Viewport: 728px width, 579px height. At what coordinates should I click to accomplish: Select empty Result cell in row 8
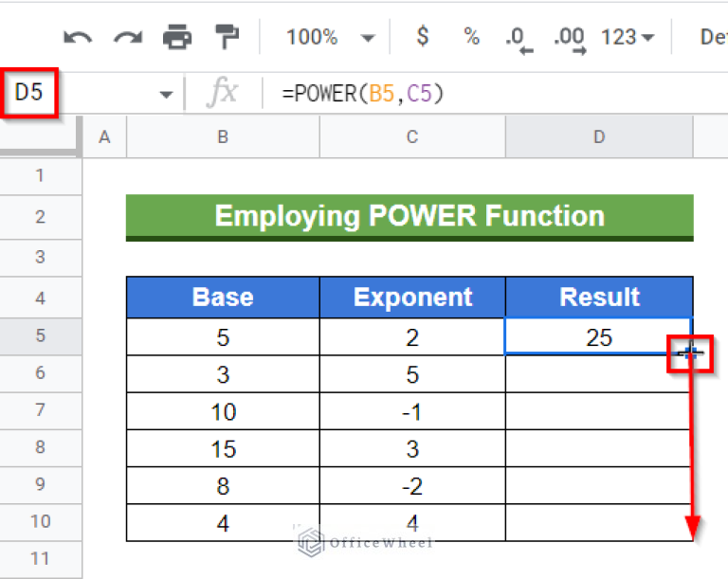(x=599, y=448)
